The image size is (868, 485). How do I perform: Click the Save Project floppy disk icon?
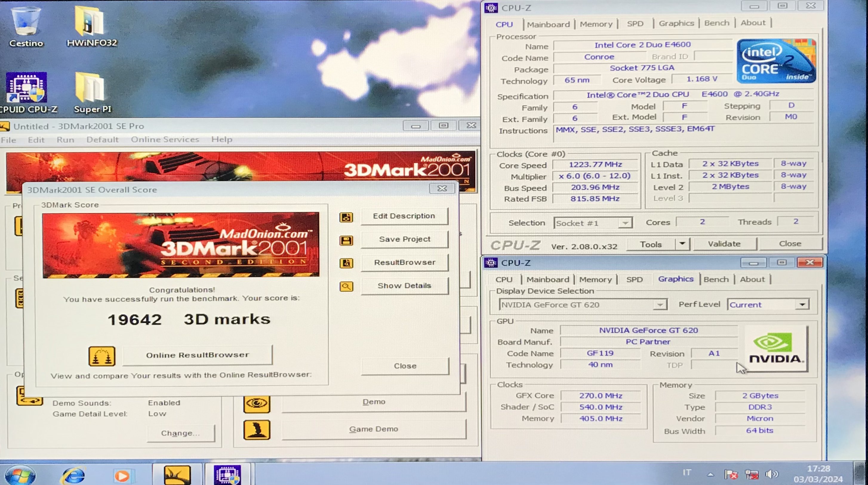pyautogui.click(x=346, y=240)
